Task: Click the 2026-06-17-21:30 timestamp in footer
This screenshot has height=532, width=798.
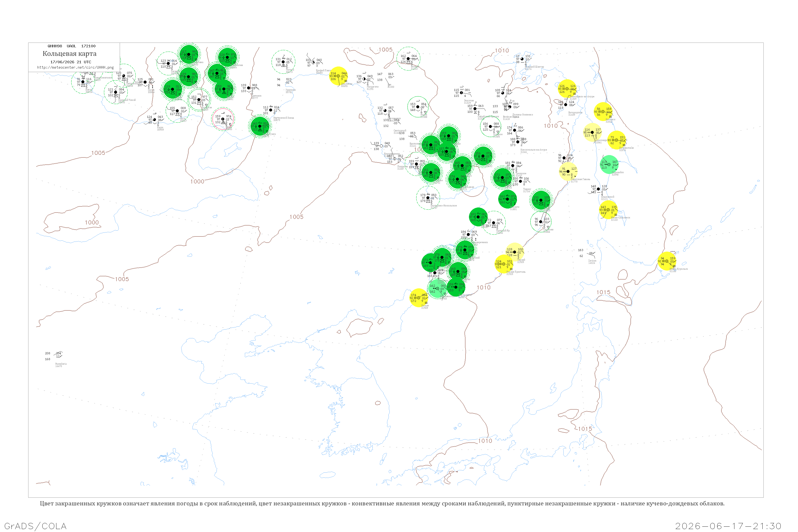Action: click(x=728, y=526)
